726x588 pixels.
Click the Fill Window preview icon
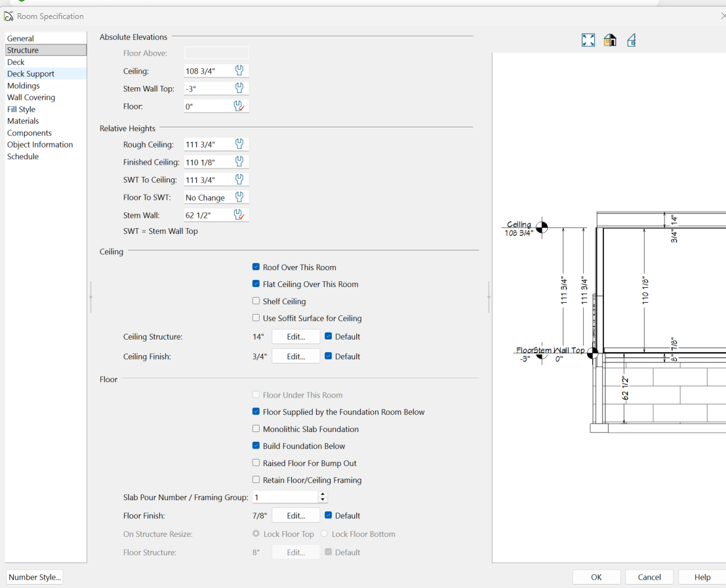(588, 41)
